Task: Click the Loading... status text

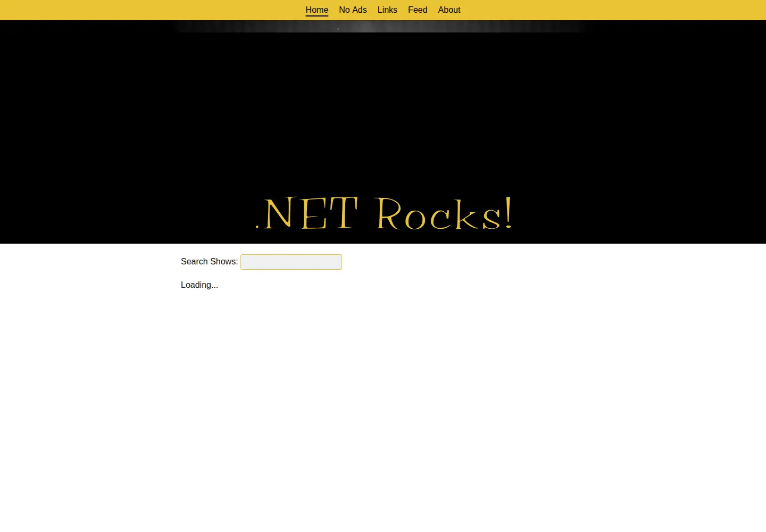Action: pos(199,285)
